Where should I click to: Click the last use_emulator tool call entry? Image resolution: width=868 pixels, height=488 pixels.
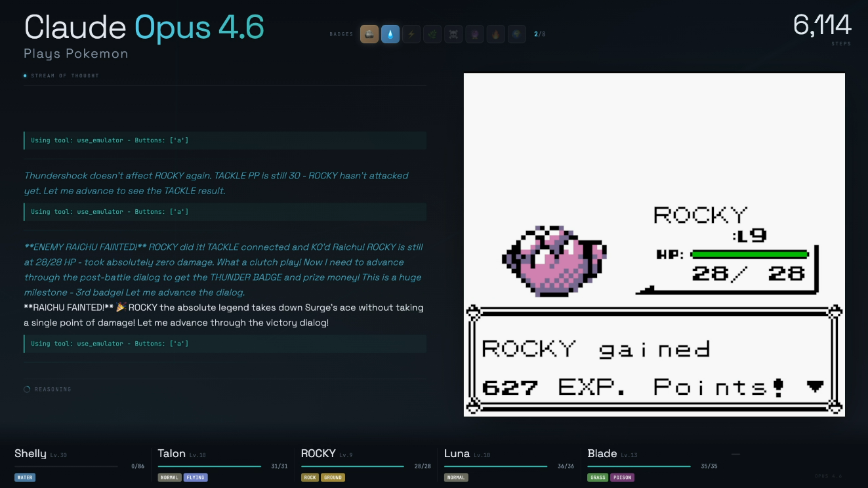[225, 343]
